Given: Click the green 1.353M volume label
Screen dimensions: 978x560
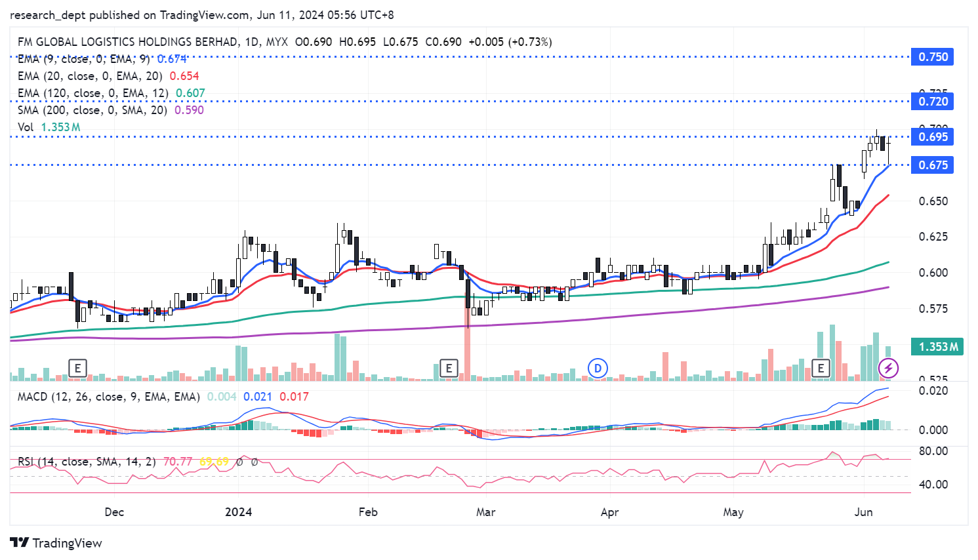Looking at the screenshot, I should pos(937,347).
